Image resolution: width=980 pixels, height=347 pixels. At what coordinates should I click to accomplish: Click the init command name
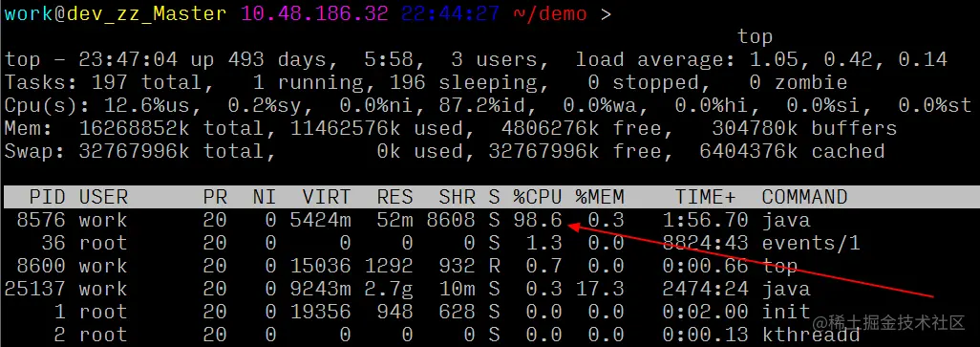(786, 312)
